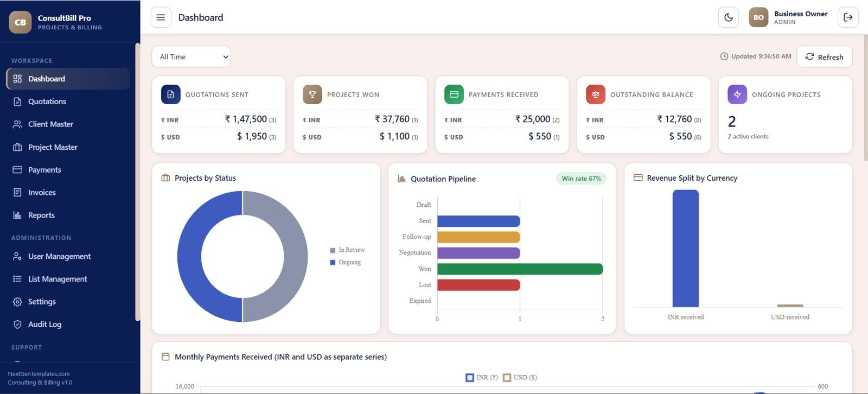Open User Management
868x394 pixels.
[x=68, y=256]
